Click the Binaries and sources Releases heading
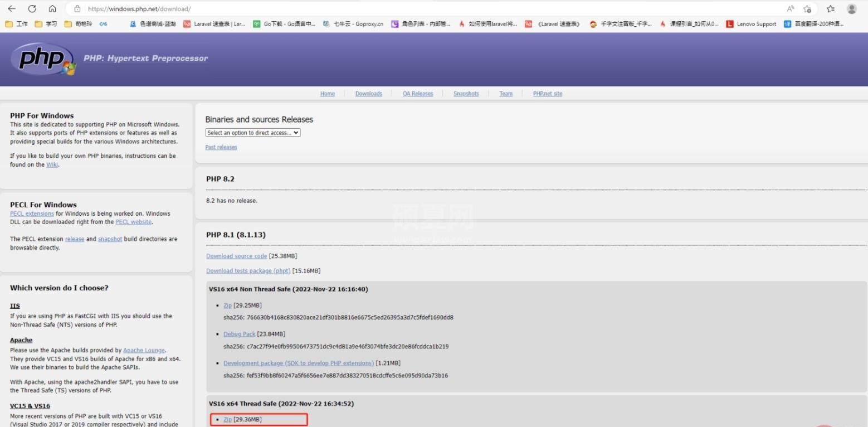The image size is (868, 427). [x=259, y=119]
